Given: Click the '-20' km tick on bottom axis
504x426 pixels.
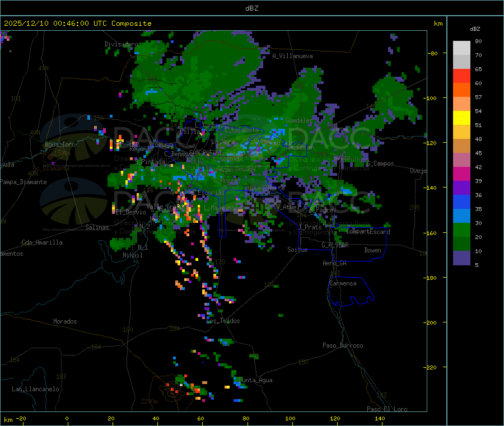Looking at the screenshot, I should click(x=21, y=419).
